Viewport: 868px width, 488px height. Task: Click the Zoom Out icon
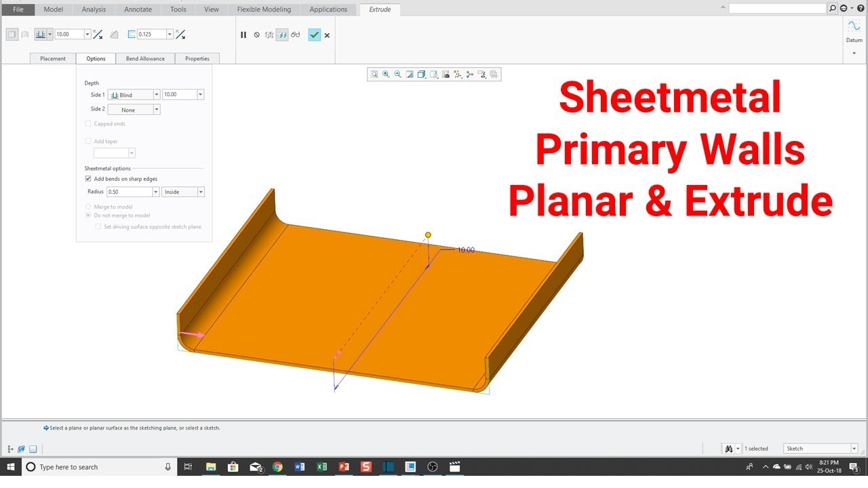pos(398,75)
